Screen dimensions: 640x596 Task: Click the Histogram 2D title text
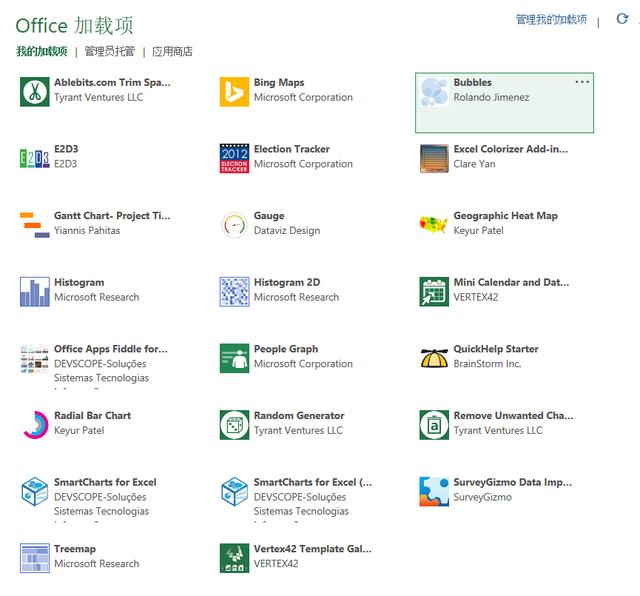tap(287, 282)
